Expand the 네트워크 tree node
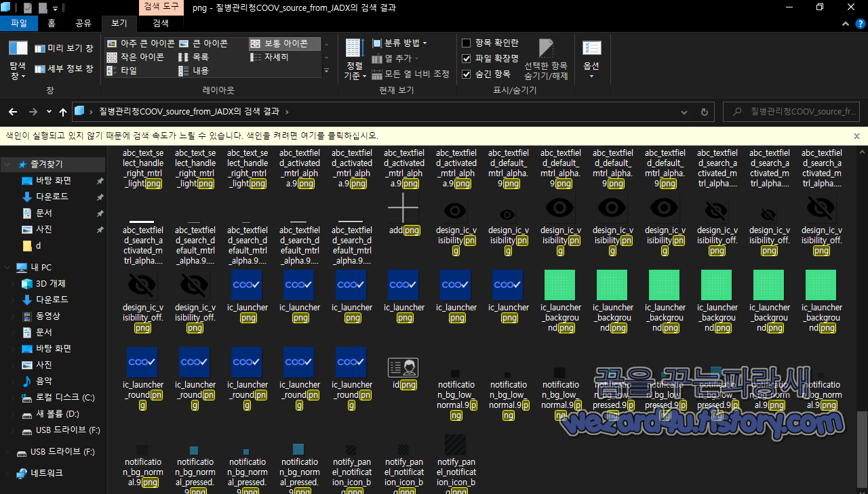Screen dimensions: 868x494 tap(7, 473)
